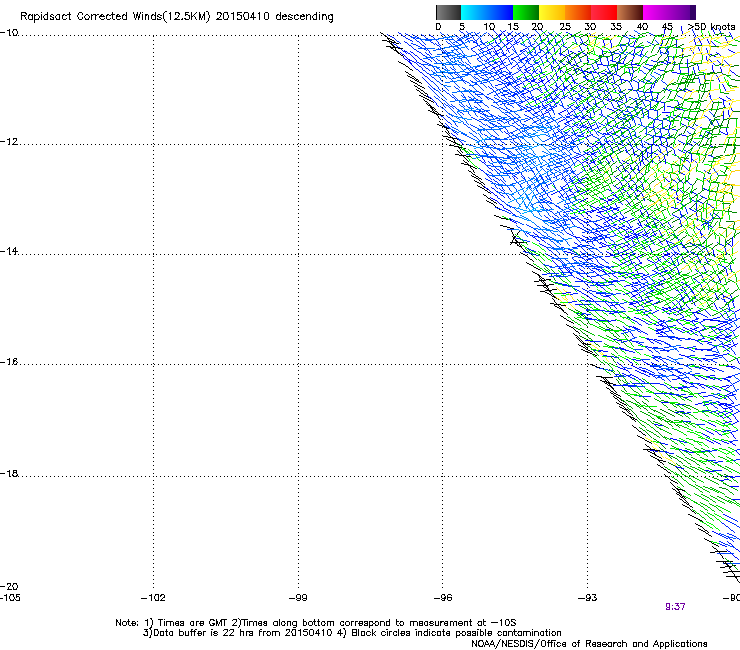Click the legend tick label 25

tap(565, 27)
